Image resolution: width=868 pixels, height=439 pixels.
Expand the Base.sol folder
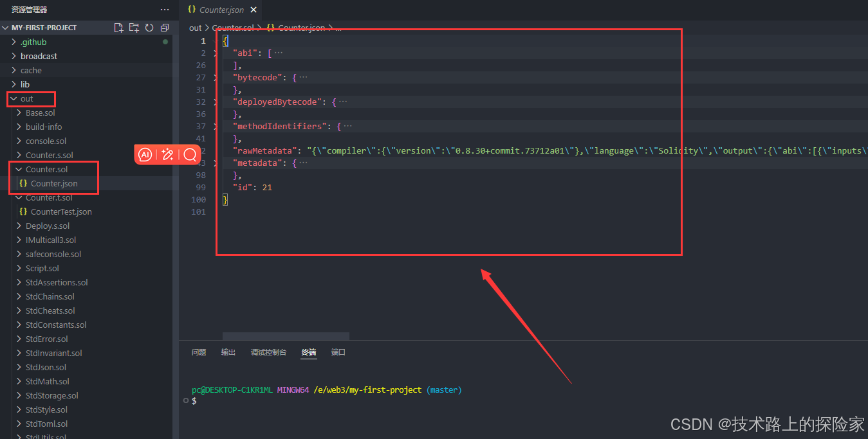86,112
